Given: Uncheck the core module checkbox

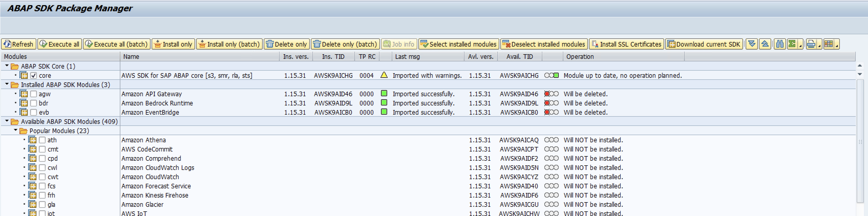Looking at the screenshot, I should (x=34, y=75).
